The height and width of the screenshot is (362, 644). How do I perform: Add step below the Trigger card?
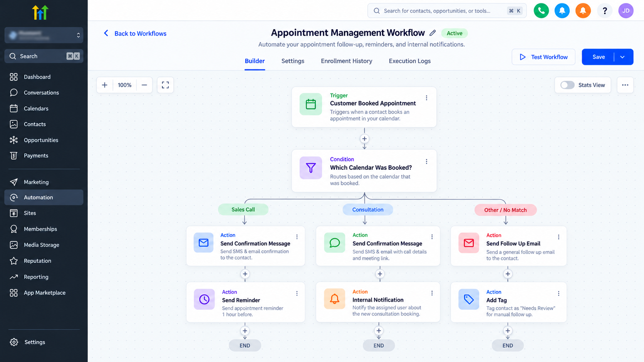coord(364,139)
